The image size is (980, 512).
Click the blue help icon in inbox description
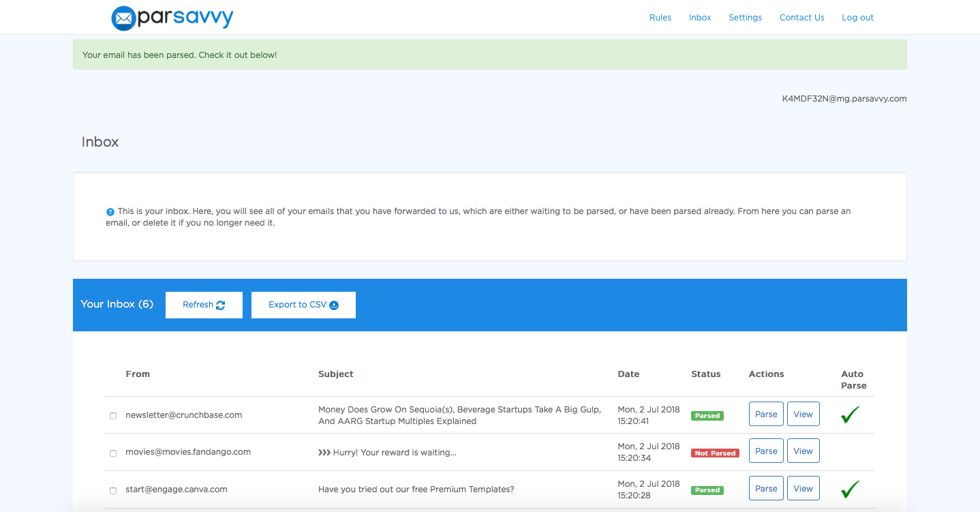tap(110, 212)
